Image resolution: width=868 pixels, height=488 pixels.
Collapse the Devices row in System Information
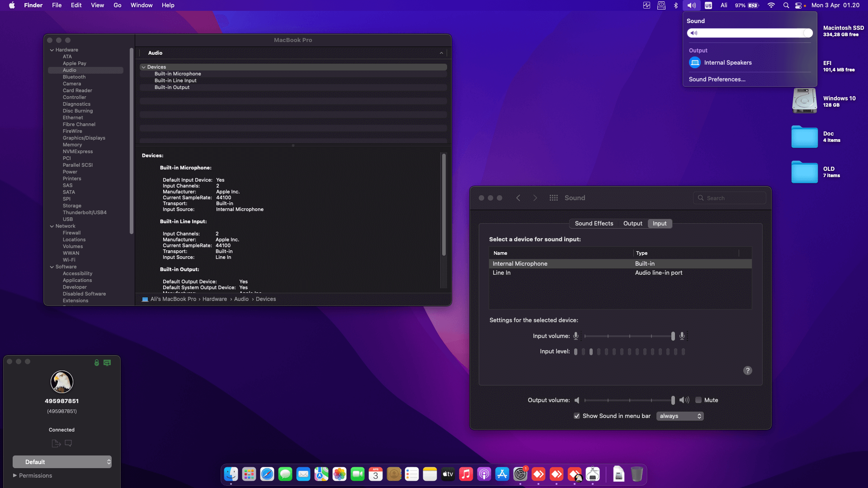coord(144,67)
